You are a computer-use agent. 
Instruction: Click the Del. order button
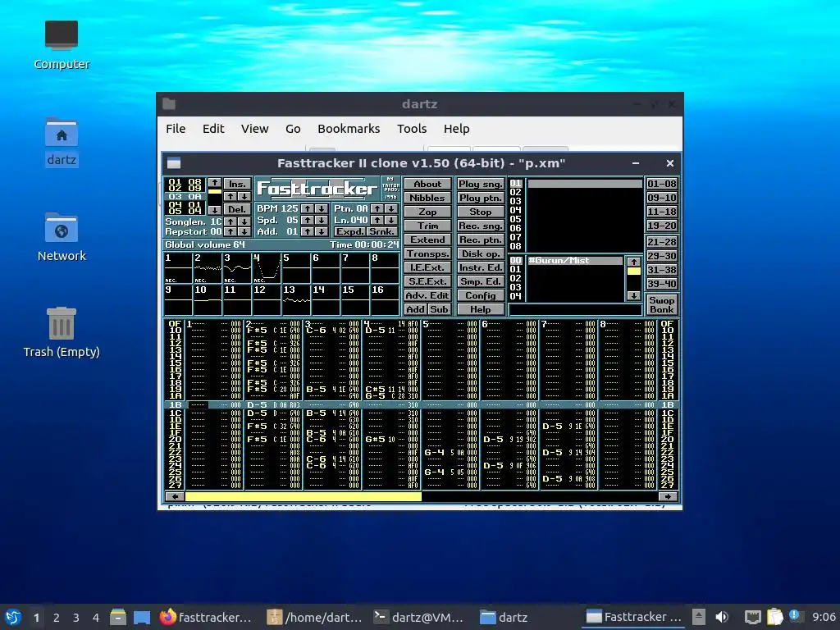pos(237,209)
